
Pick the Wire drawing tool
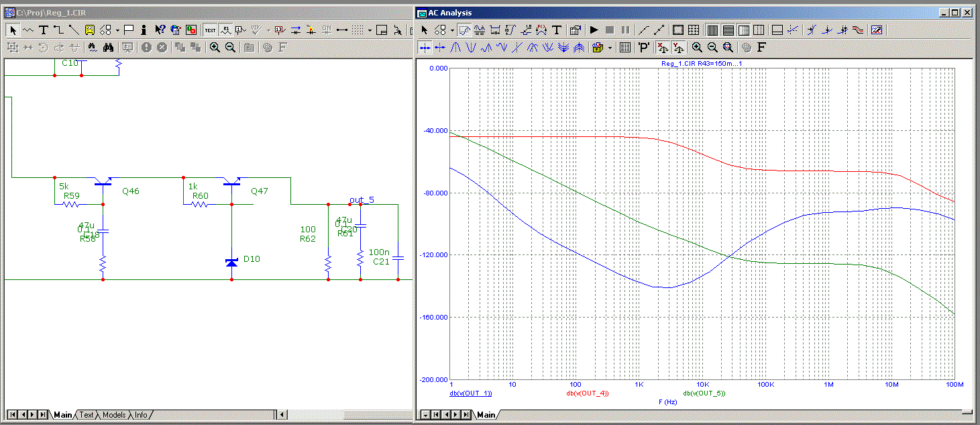[58, 30]
